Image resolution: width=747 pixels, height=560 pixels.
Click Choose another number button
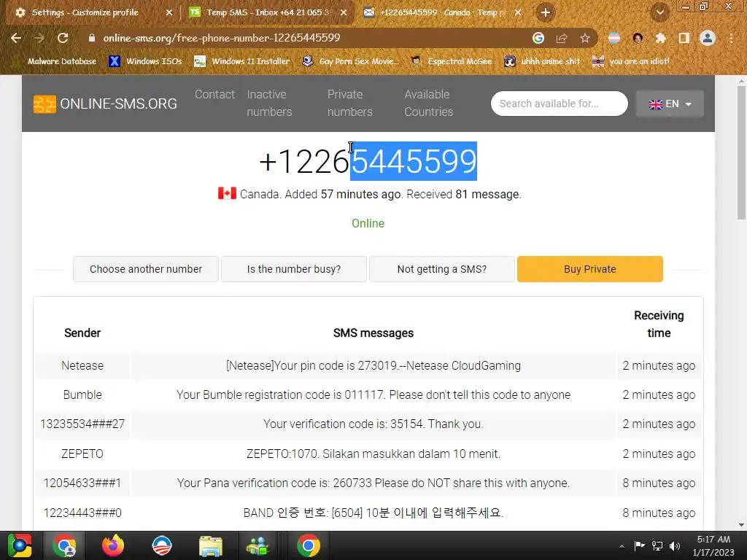146,269
